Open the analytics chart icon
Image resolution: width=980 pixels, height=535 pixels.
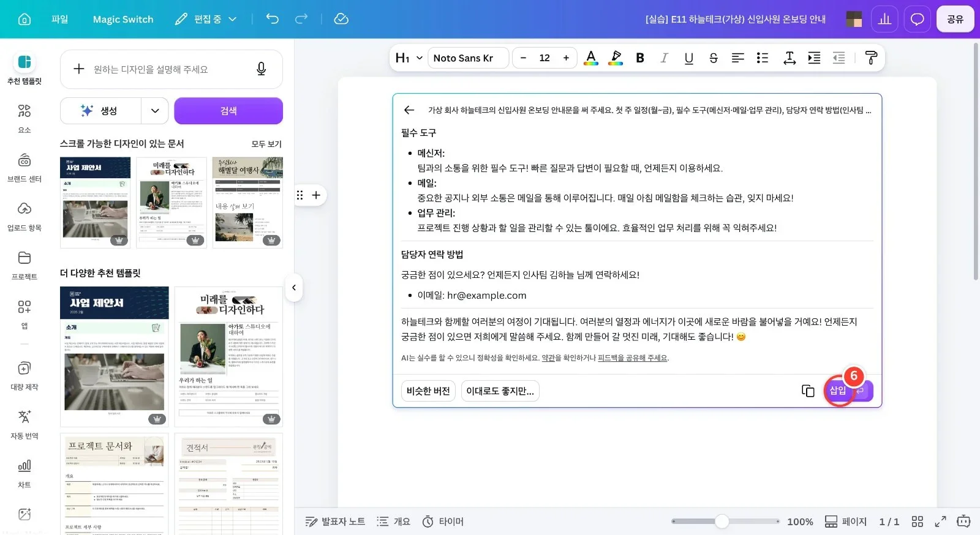(x=884, y=19)
